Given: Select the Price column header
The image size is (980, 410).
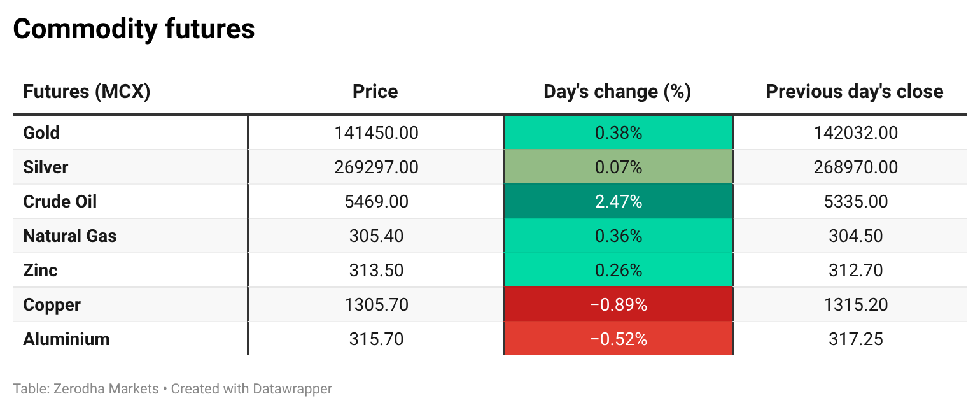Looking at the screenshot, I should point(375,92).
